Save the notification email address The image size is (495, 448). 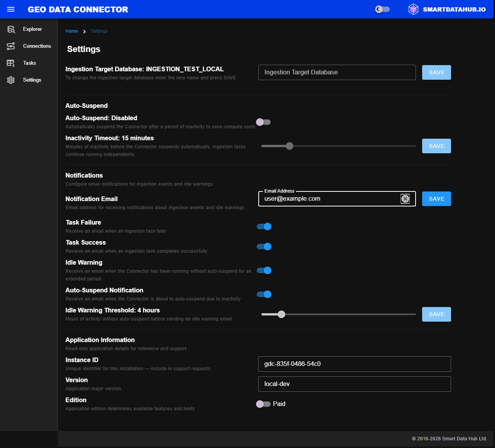[436, 199]
